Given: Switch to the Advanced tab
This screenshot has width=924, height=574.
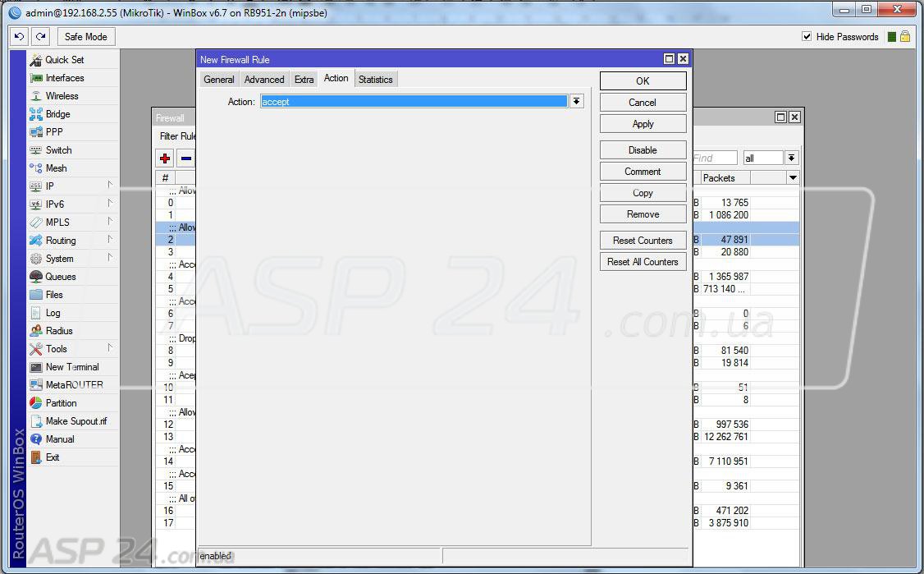Looking at the screenshot, I should [x=264, y=80].
